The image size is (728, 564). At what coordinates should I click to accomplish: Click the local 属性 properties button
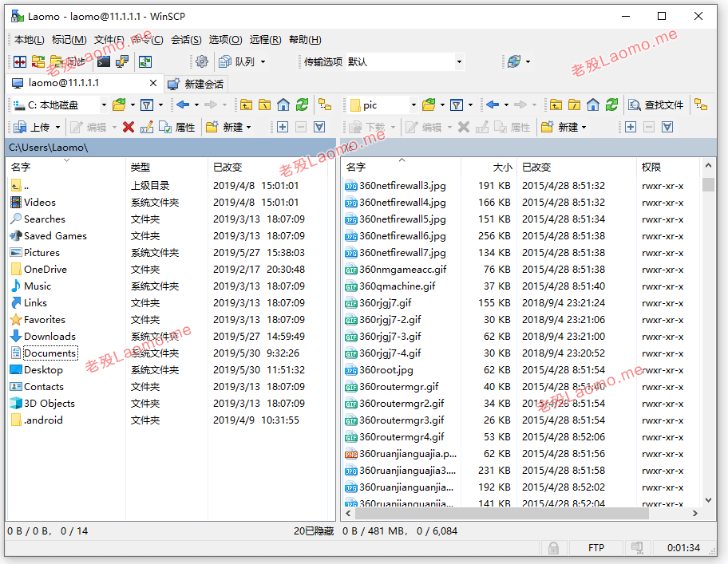coord(176,127)
